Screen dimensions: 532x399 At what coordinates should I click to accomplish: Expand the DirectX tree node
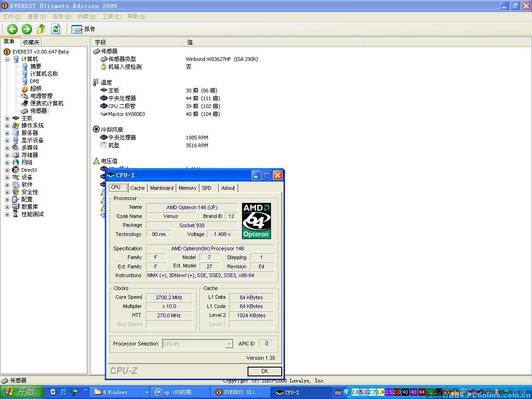(7, 170)
